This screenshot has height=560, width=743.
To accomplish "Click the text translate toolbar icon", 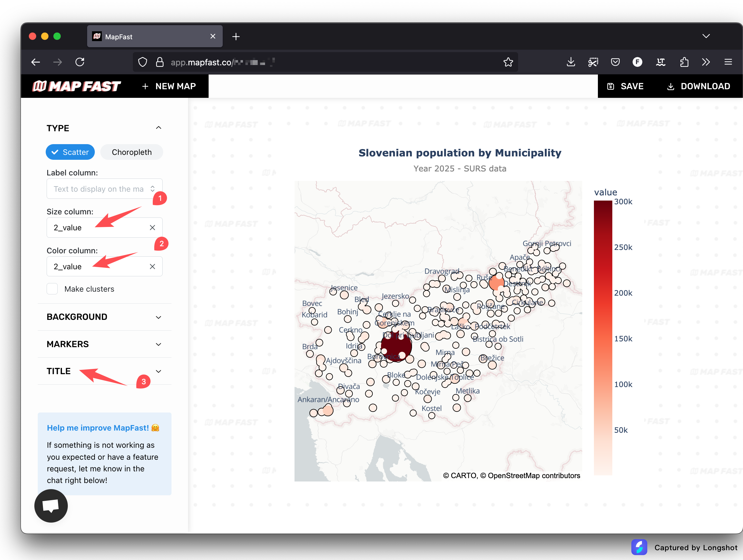I will coord(660,62).
